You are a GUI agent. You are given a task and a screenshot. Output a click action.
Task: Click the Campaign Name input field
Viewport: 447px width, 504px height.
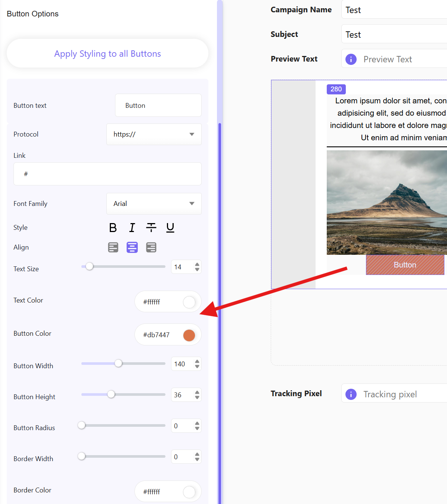click(x=394, y=10)
